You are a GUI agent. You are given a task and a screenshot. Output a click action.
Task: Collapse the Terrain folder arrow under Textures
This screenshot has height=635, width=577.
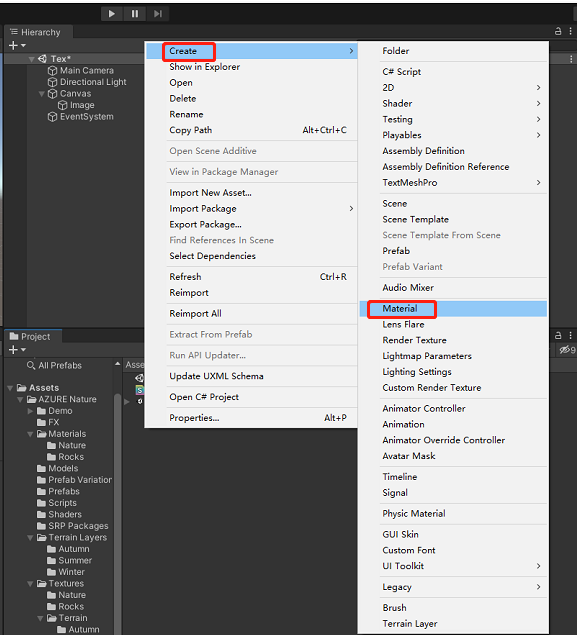point(40,618)
